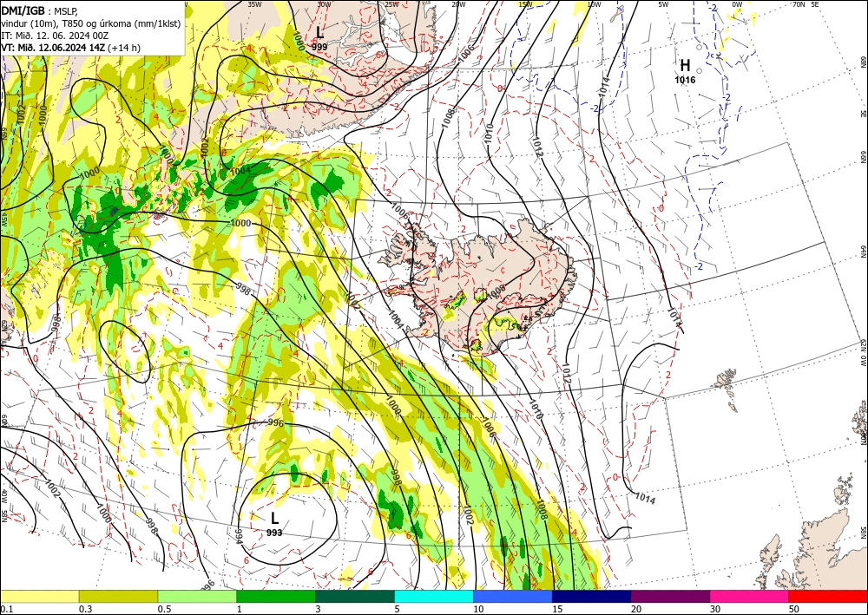This screenshot has width=868, height=615.
Task: Click the 'DMI/IGB : MSLP,' title text
Action: [40, 10]
